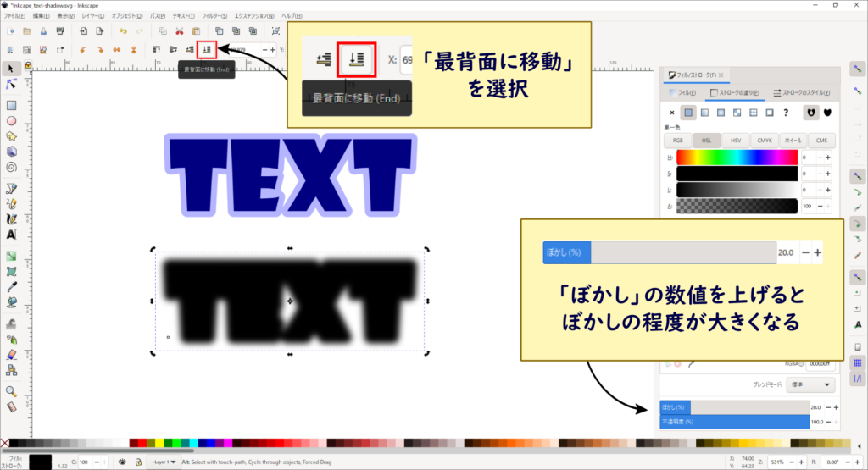The width and height of the screenshot is (868, 470).
Task: Click the Rotate 90° clockwise icon
Action: tap(100, 50)
